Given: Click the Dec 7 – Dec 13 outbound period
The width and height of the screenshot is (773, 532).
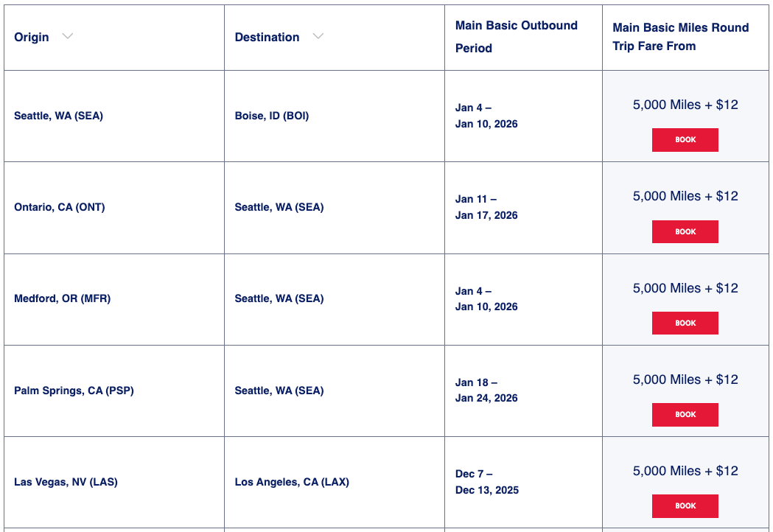Looking at the screenshot, I should coord(487,482).
